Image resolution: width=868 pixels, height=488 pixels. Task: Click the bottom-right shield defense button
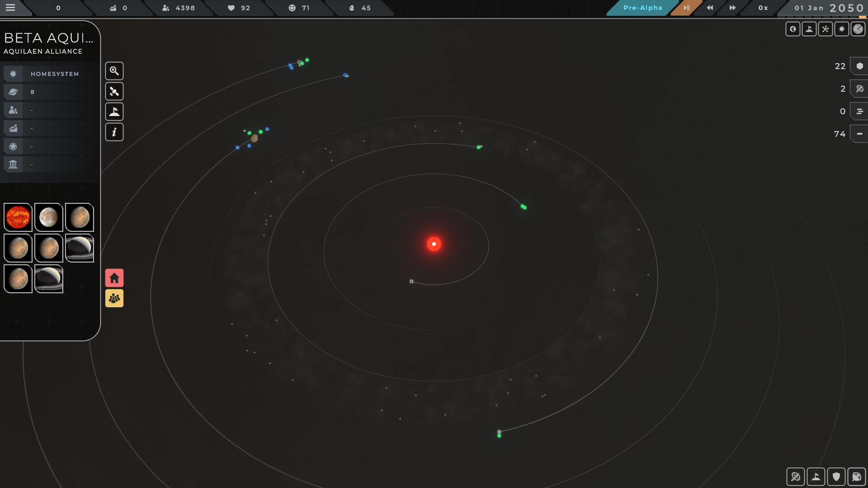click(836, 477)
